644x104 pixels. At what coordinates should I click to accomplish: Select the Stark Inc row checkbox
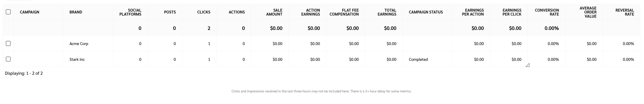coord(8,59)
